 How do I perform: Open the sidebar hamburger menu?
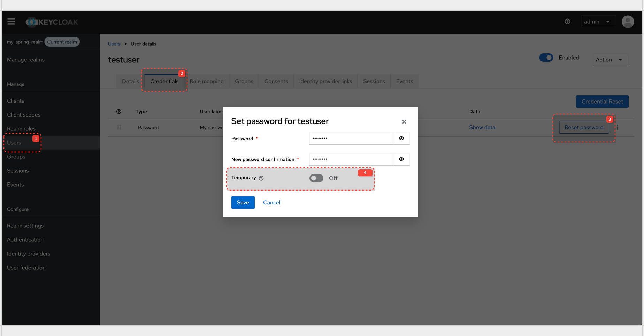11,21
